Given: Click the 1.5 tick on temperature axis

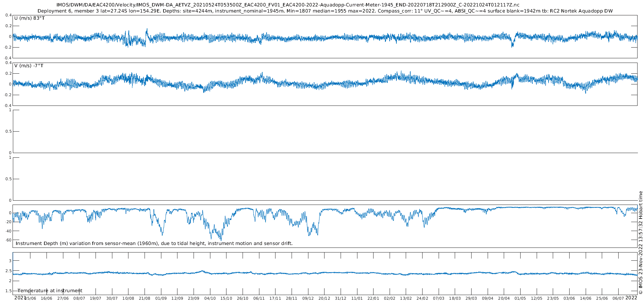Looking at the screenshot, I should (8, 291).
